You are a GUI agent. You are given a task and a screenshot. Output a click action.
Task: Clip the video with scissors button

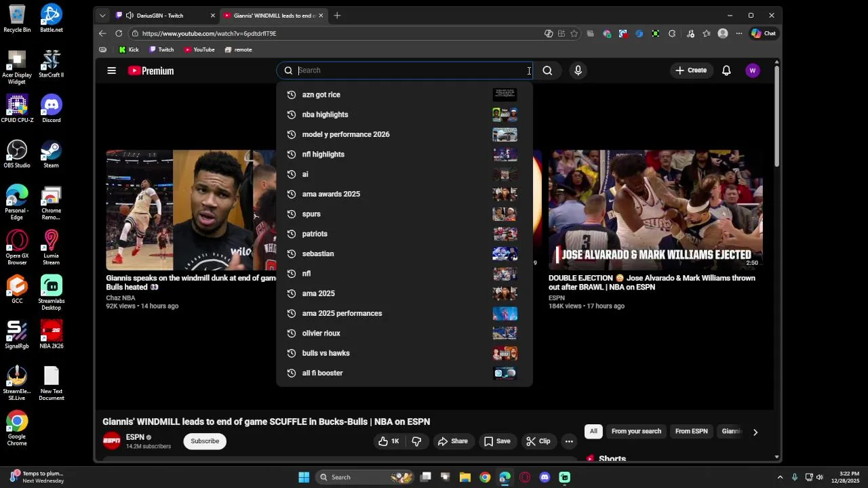pyautogui.click(x=538, y=441)
